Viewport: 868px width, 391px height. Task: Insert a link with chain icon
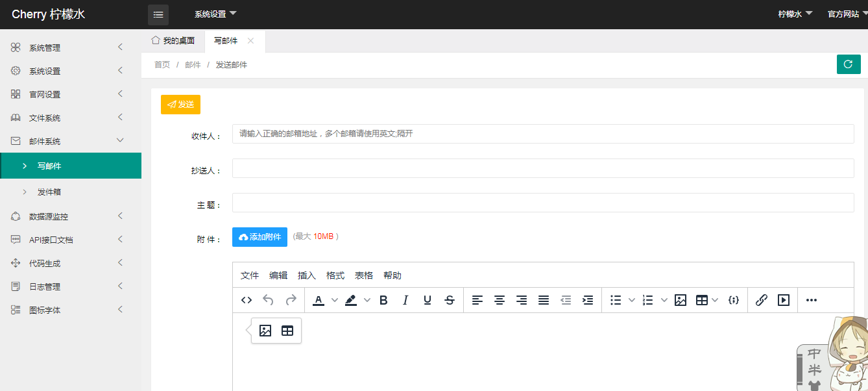point(762,300)
